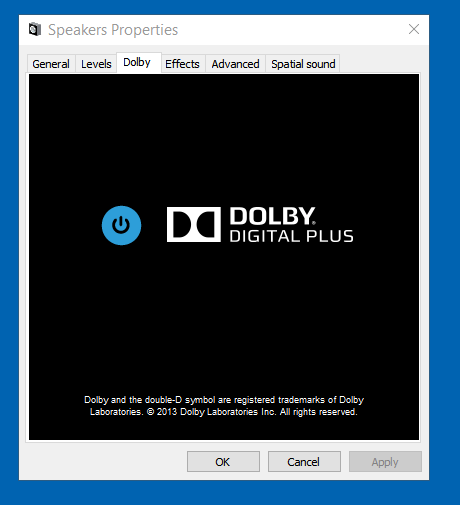The height and width of the screenshot is (505, 460).
Task: Click the 2013 Dolby Laboratories copyright line
Action: click(x=224, y=412)
